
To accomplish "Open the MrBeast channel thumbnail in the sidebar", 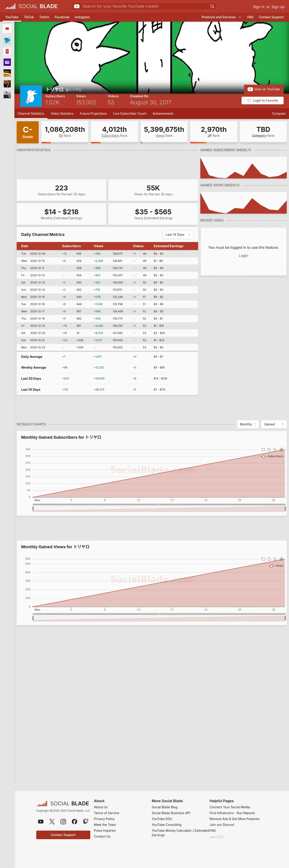I will tap(7, 40).
